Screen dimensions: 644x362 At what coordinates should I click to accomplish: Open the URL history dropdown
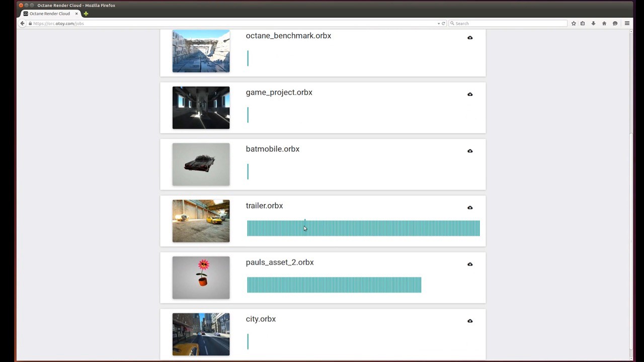point(439,23)
